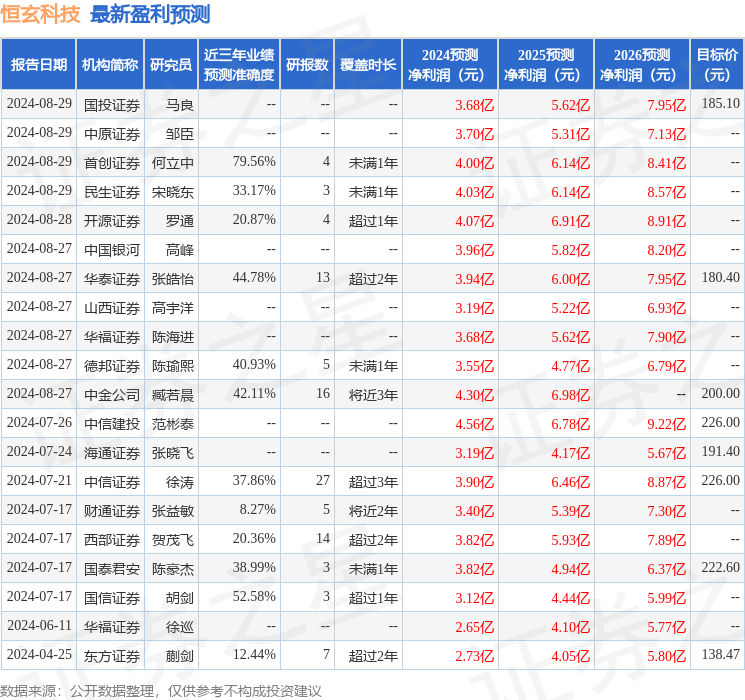745x700 pixels.
Task: Click report date 2024-08-28
Action: point(39,220)
